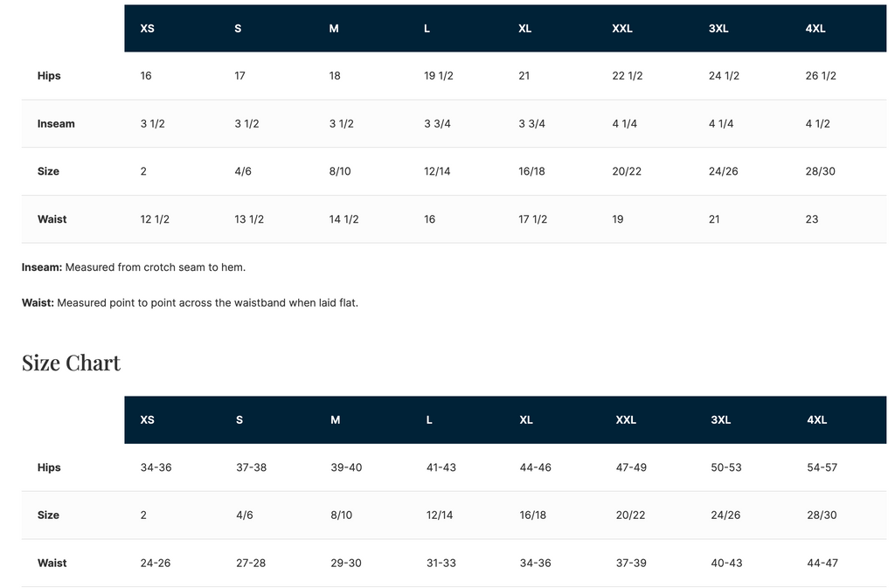Click the Inseam measurement description text

click(134, 266)
